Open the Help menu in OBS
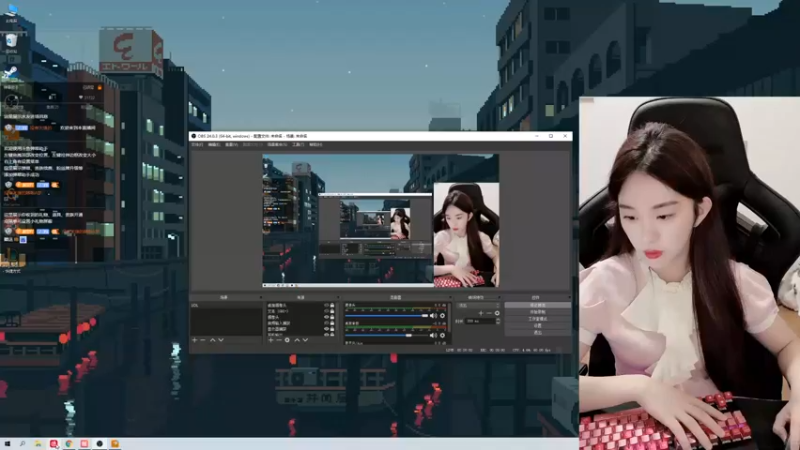Image resolution: width=800 pixels, height=450 pixels. click(x=316, y=144)
